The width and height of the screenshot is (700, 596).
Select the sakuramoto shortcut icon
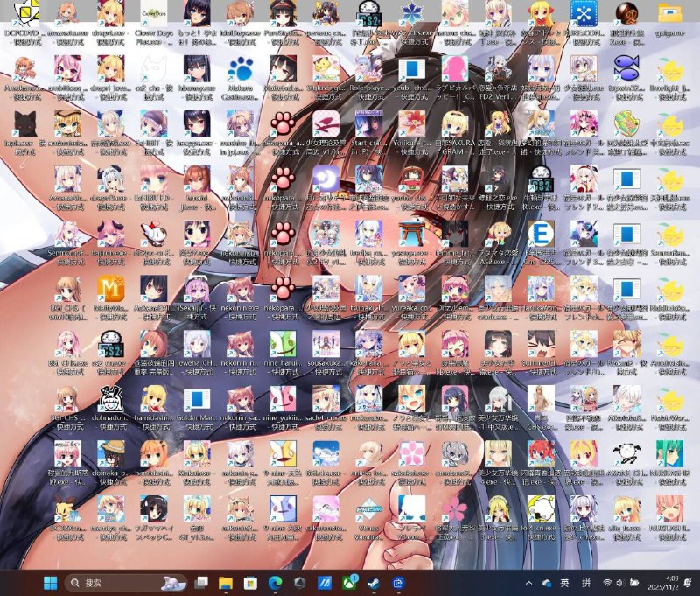325,509
